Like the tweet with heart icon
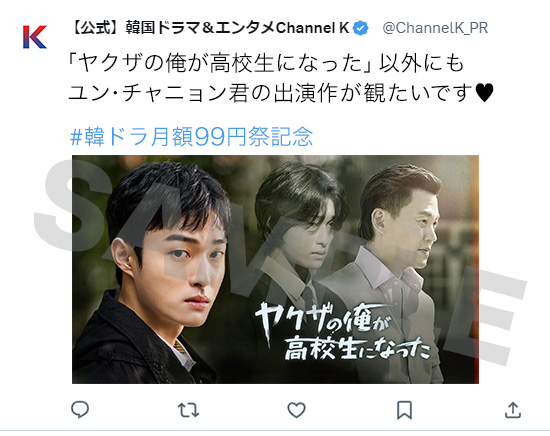This screenshot has width=550, height=436. pyautogui.click(x=296, y=410)
